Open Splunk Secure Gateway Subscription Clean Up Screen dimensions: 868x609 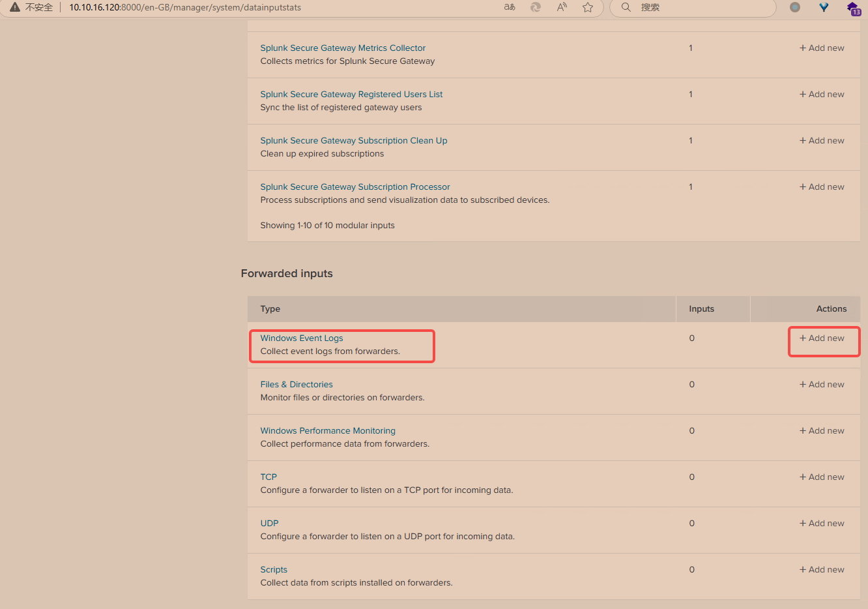(354, 141)
